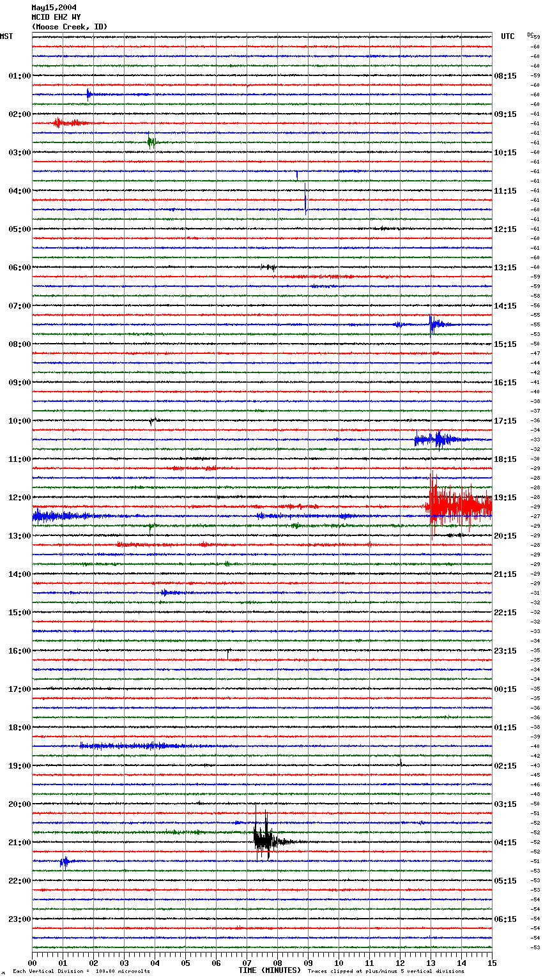Click the vertical division microvolts scale note
Screen dimensions: 543x980
[81, 972]
